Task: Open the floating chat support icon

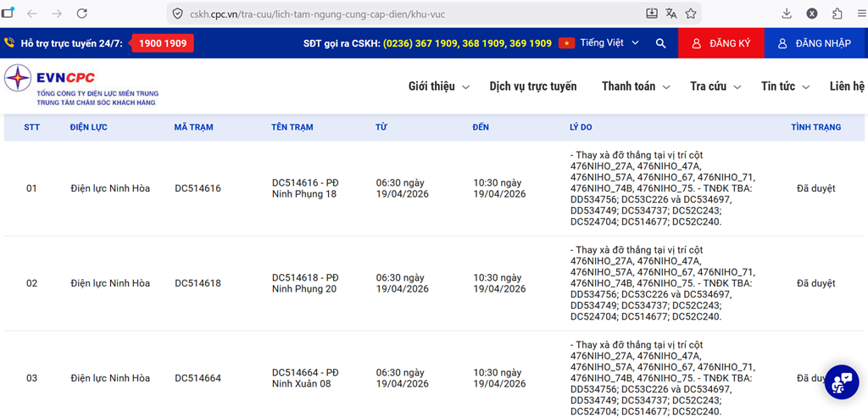Action: pos(841,382)
